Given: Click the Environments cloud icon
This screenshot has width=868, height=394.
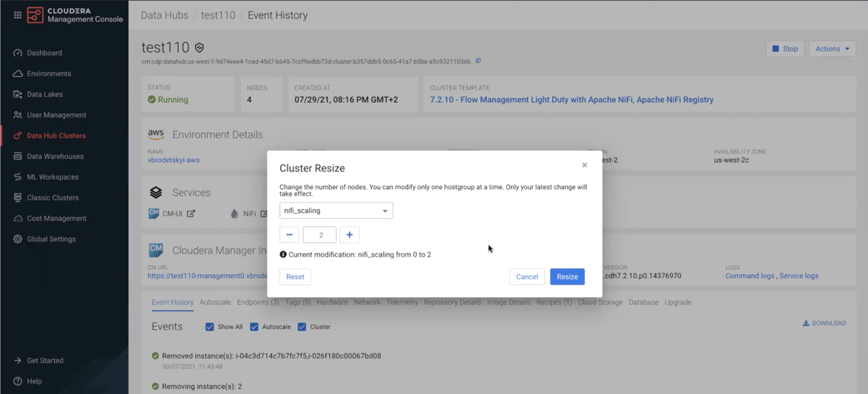Looking at the screenshot, I should (18, 74).
